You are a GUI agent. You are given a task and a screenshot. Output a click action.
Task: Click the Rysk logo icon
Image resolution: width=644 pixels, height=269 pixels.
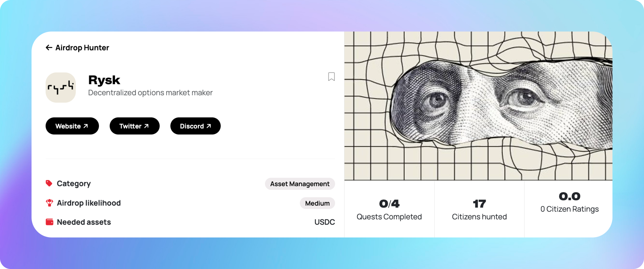pyautogui.click(x=61, y=88)
